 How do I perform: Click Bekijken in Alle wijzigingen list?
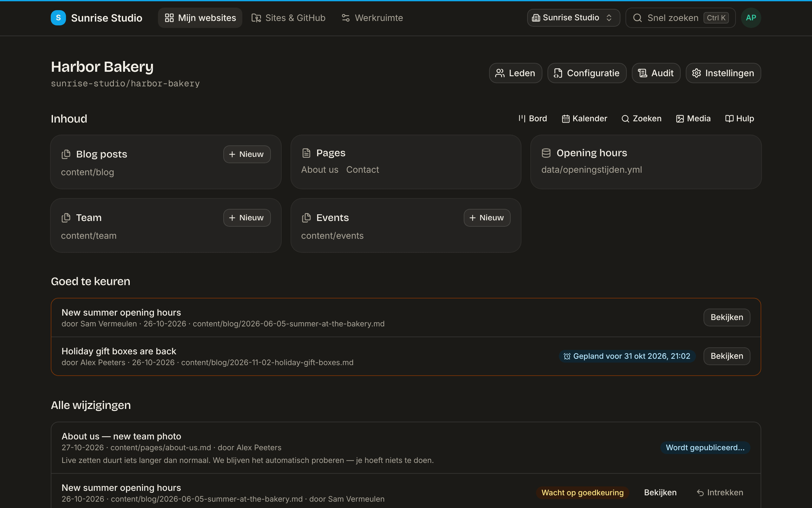[x=660, y=492]
